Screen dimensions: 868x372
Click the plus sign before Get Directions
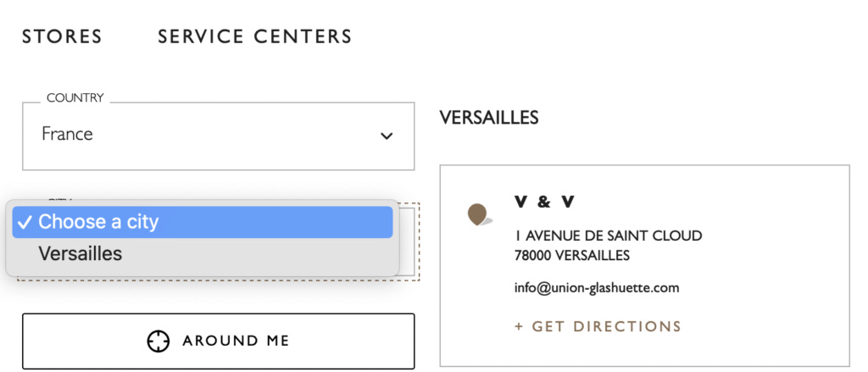pyautogui.click(x=519, y=326)
